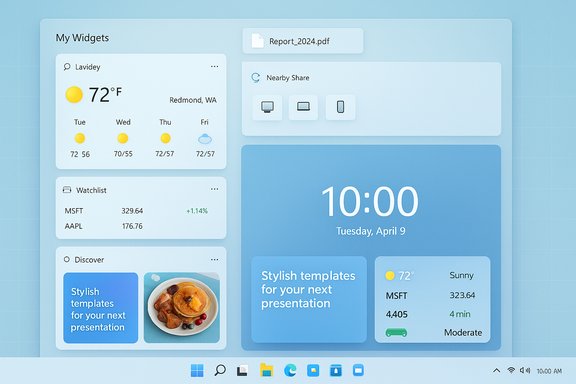Viewport: 576px width, 384px height.
Task: Open the Microsoft Store taskbar icon
Action: pos(335,370)
